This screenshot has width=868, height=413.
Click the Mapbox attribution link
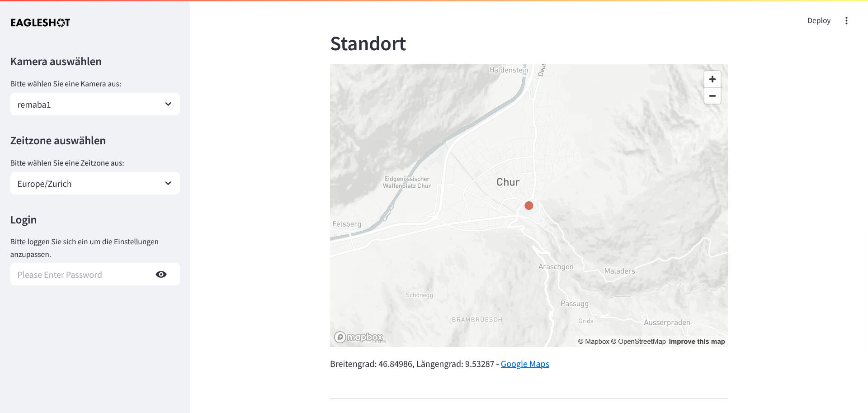594,342
